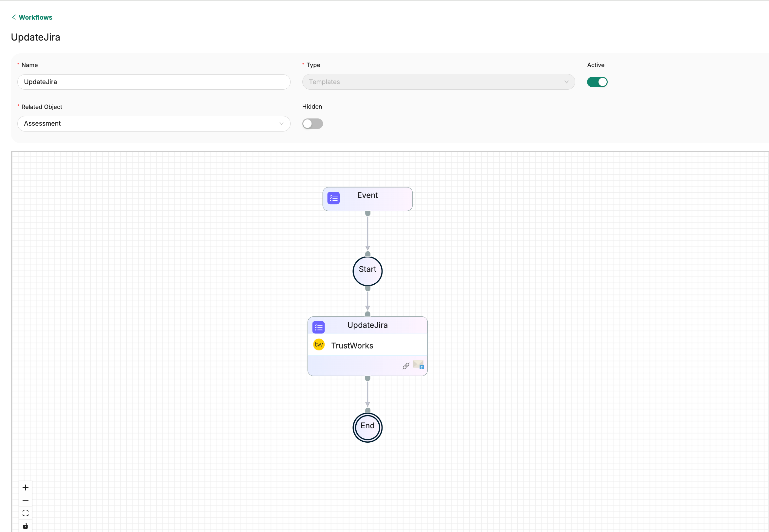The image size is (769, 532).
Task: Click the UpdateJira node list icon
Action: click(318, 327)
